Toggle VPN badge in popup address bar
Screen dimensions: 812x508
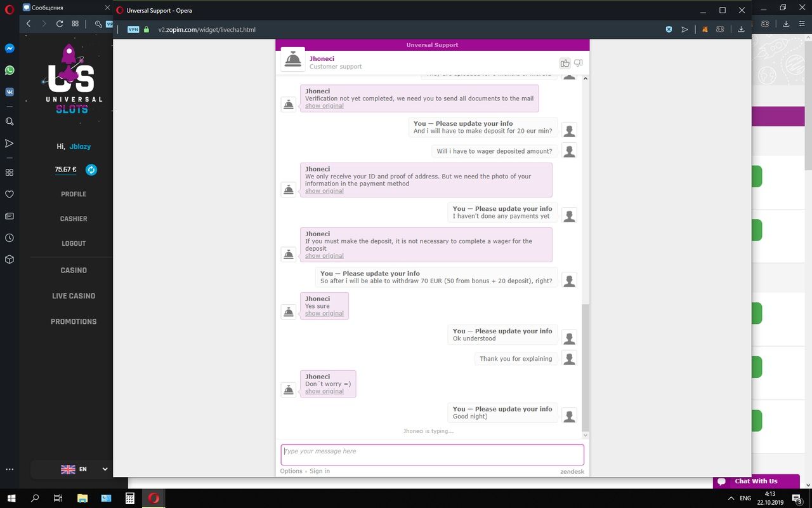point(133,29)
